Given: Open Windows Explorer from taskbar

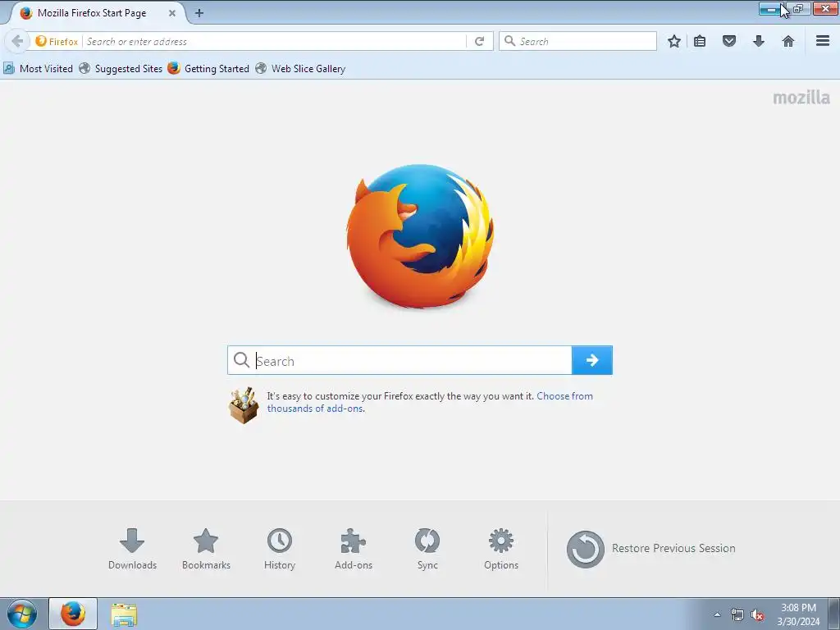Looking at the screenshot, I should pyautogui.click(x=125, y=614).
